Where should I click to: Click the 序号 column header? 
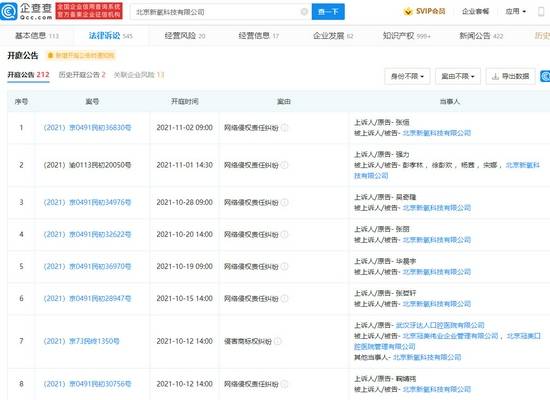tap(21, 102)
